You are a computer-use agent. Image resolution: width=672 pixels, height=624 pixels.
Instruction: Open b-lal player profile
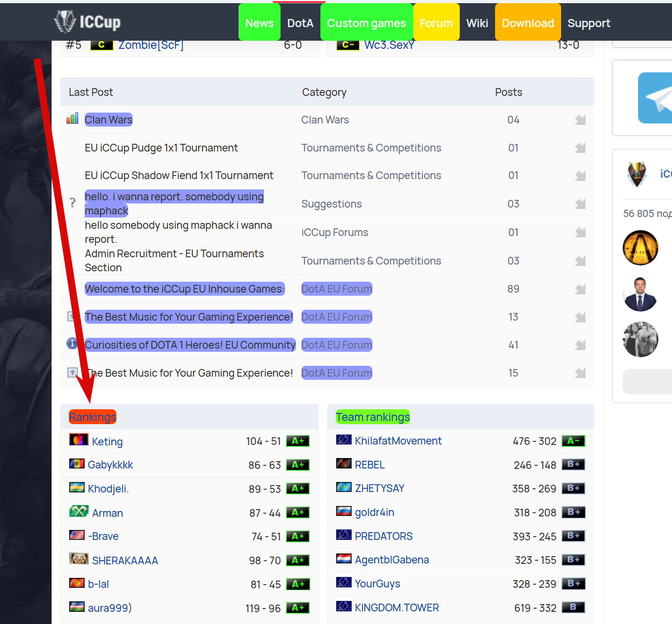pyautogui.click(x=98, y=584)
